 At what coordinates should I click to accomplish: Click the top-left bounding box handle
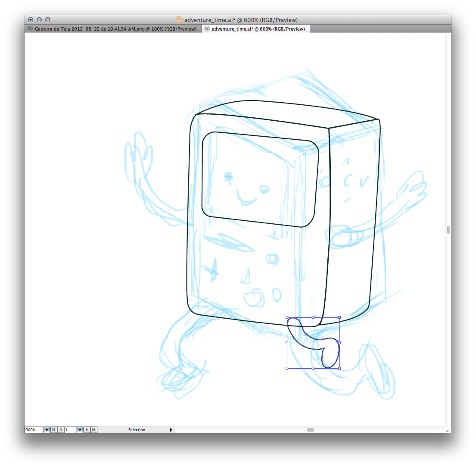click(x=287, y=317)
